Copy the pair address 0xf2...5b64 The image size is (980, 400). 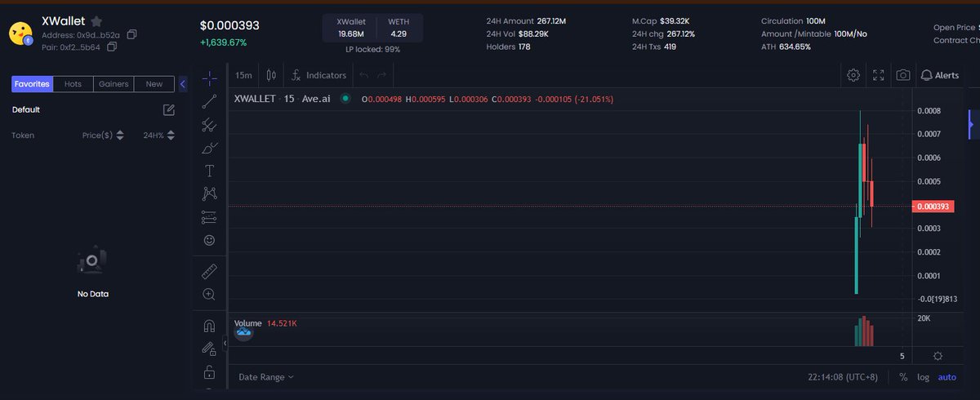click(x=112, y=47)
